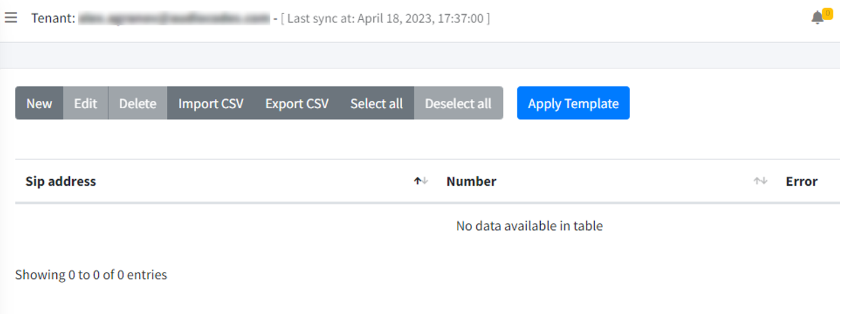Click the 'Showing 0 to 0' entries text
The width and height of the screenshot is (868, 314).
click(x=91, y=275)
